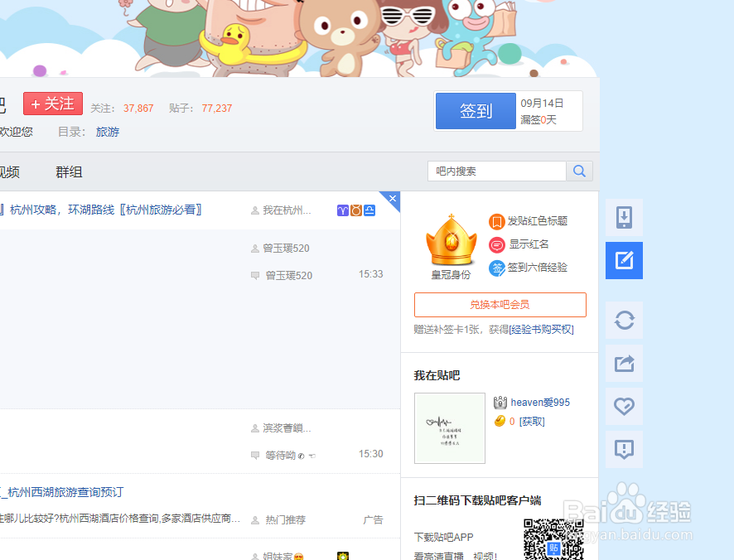Open last replier 曾玉瑗520 at 15:33
Viewport: 734px width, 560px height.
click(289, 275)
